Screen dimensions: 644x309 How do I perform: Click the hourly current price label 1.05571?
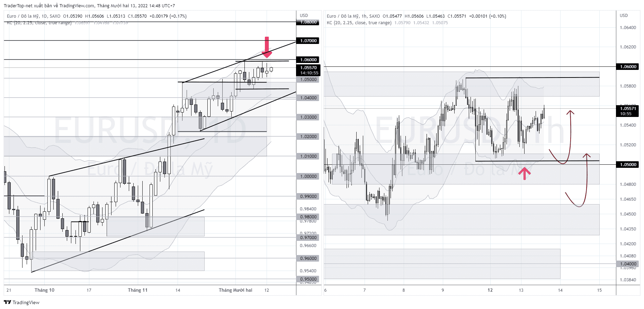[x=628, y=109]
